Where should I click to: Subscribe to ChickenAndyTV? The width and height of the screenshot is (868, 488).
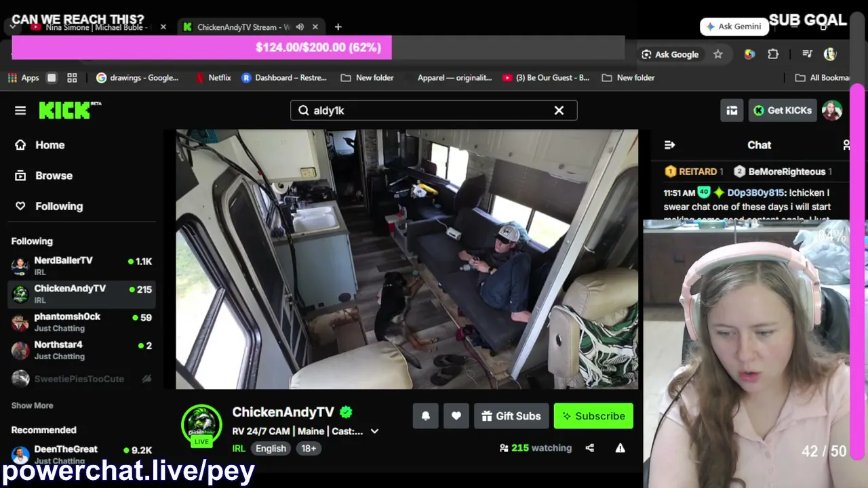click(x=593, y=416)
